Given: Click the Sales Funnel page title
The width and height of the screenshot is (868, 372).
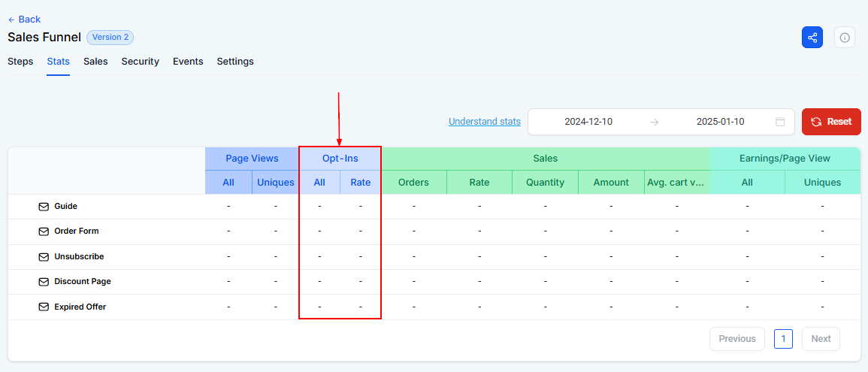Looking at the screenshot, I should [44, 38].
